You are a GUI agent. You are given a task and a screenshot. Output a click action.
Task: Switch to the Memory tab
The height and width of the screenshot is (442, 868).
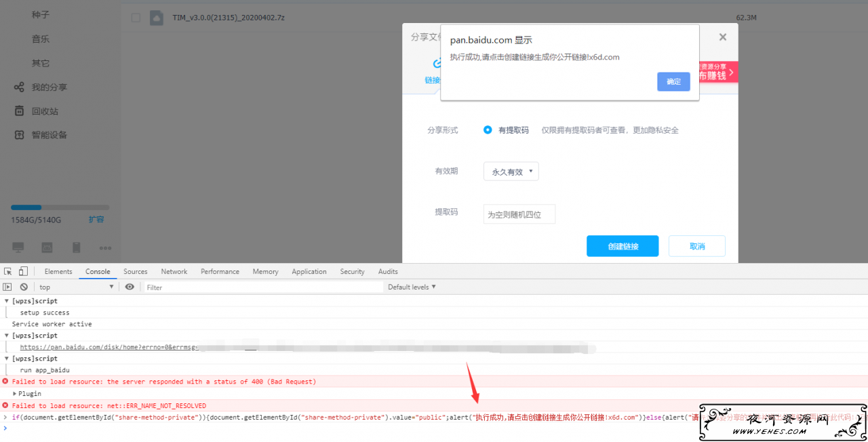265,271
